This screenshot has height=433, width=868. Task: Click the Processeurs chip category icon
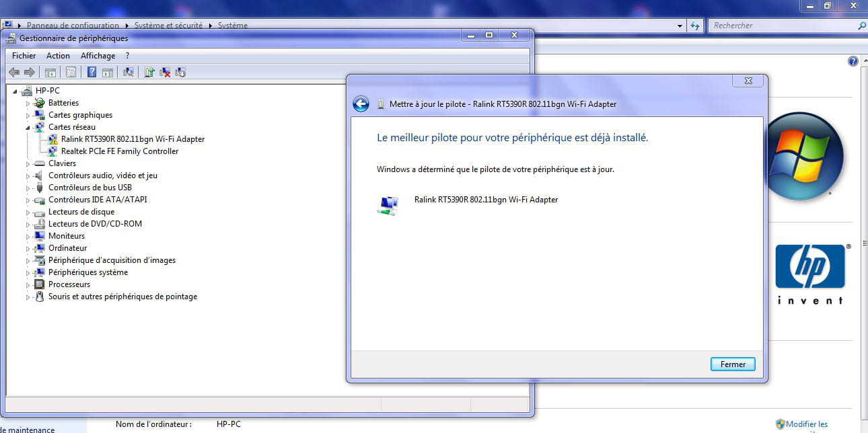40,284
